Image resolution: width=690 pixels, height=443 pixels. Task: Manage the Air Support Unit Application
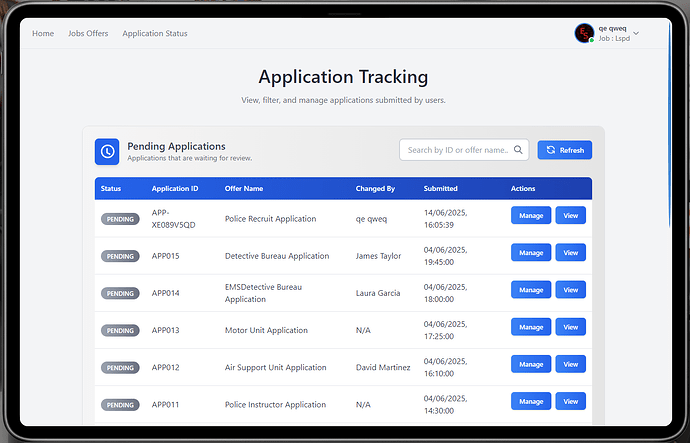(531, 364)
